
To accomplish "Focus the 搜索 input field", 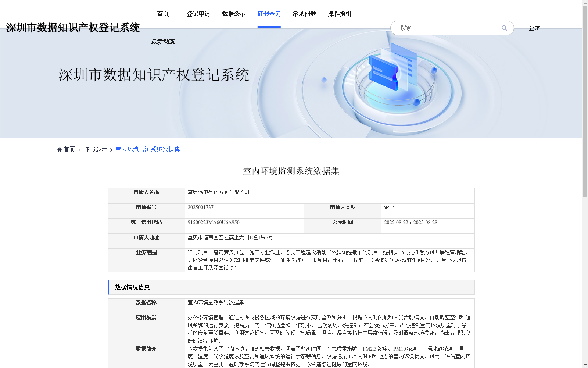I will coord(448,28).
